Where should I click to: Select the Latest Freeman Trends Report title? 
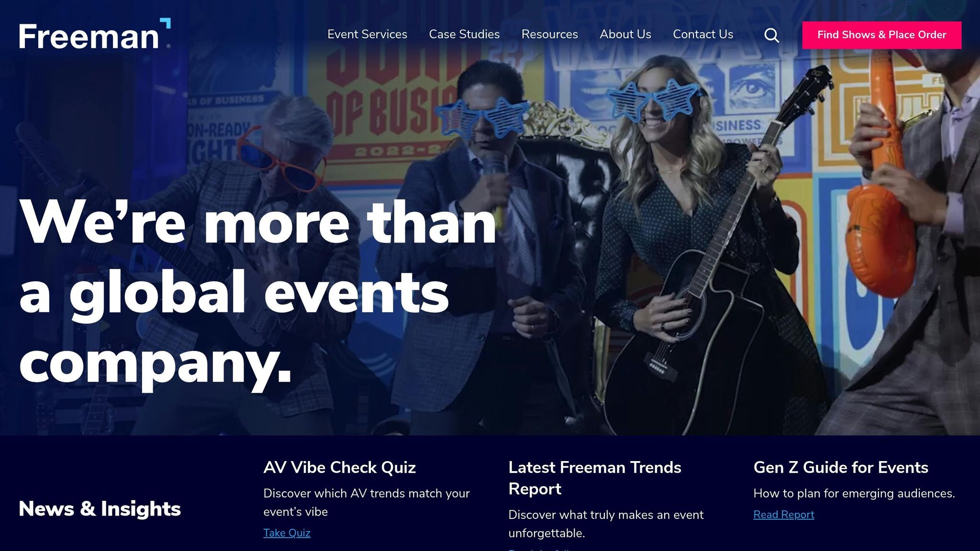point(594,478)
